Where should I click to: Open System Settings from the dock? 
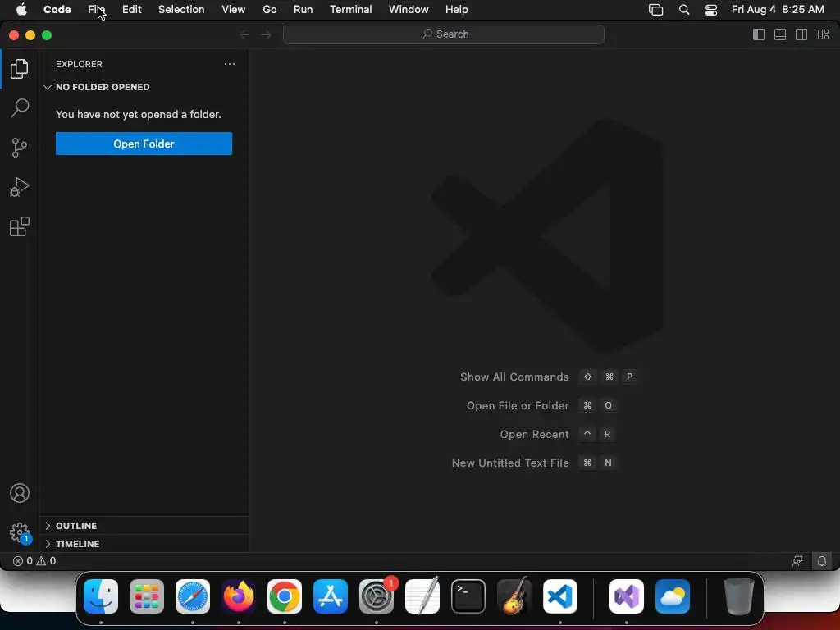[377, 596]
